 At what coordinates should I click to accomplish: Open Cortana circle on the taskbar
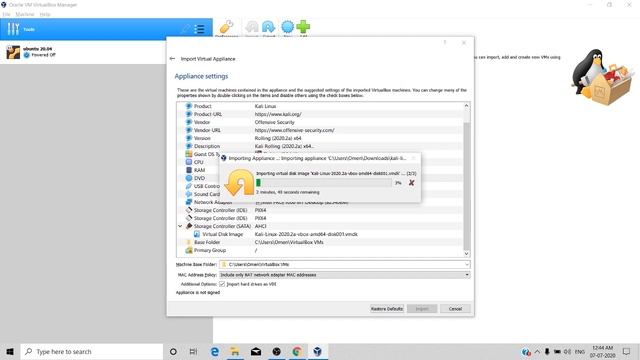coord(173,351)
